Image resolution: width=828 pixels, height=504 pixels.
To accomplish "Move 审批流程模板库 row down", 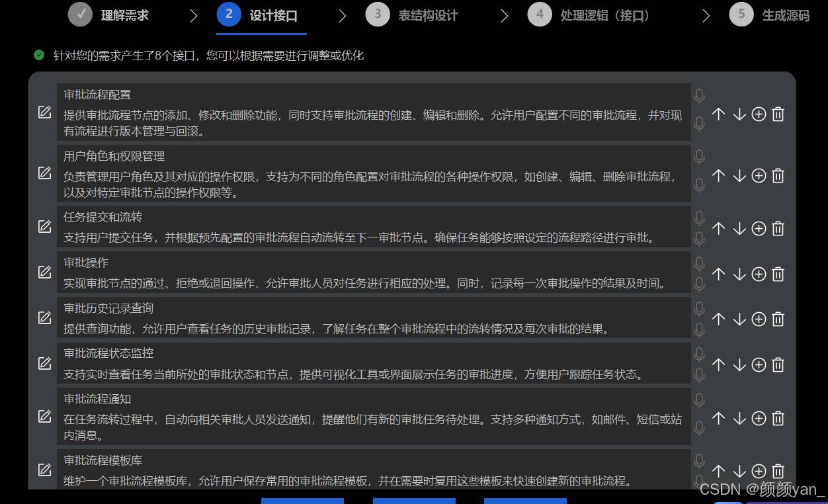I will (739, 471).
